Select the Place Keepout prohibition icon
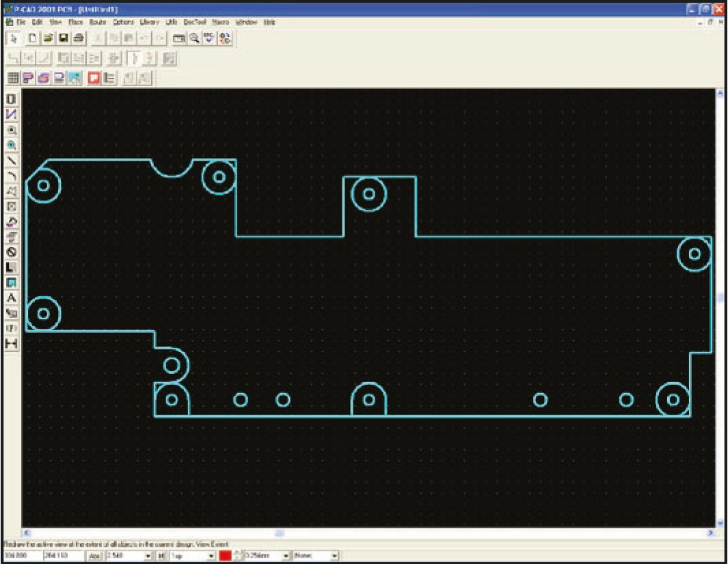The image size is (728, 564). pyautogui.click(x=12, y=252)
